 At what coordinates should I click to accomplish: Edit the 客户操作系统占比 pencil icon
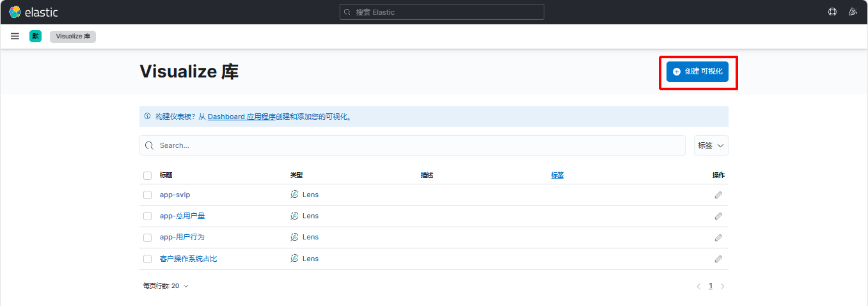click(x=718, y=259)
